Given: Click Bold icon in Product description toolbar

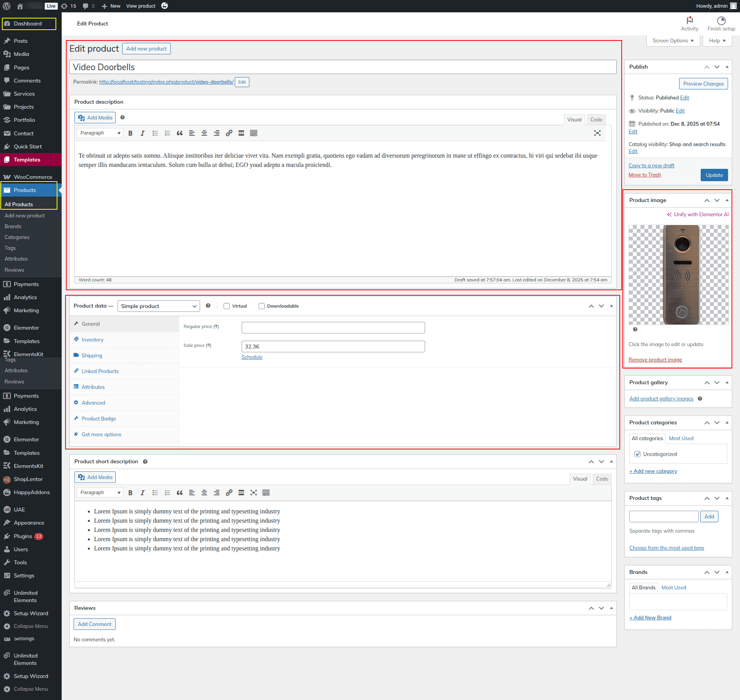Looking at the screenshot, I should [x=130, y=133].
